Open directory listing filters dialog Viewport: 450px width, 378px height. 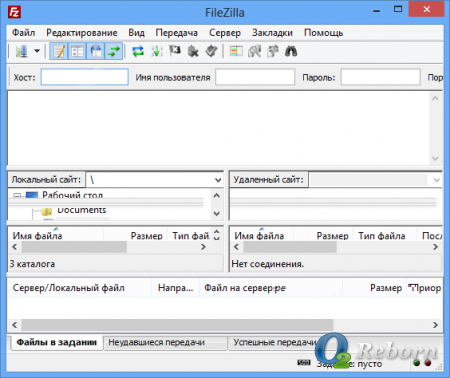236,51
